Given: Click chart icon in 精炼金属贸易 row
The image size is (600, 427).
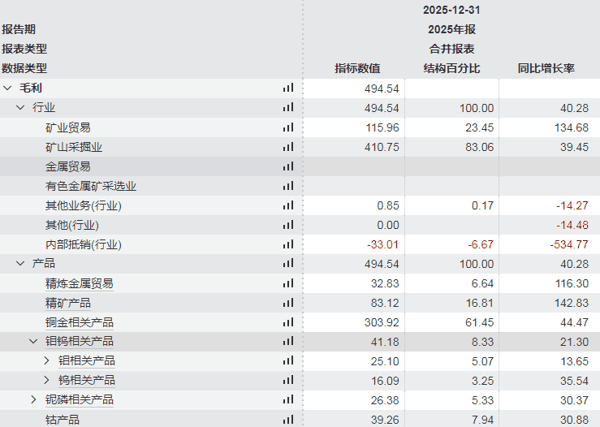Looking at the screenshot, I should pyautogui.click(x=288, y=283).
